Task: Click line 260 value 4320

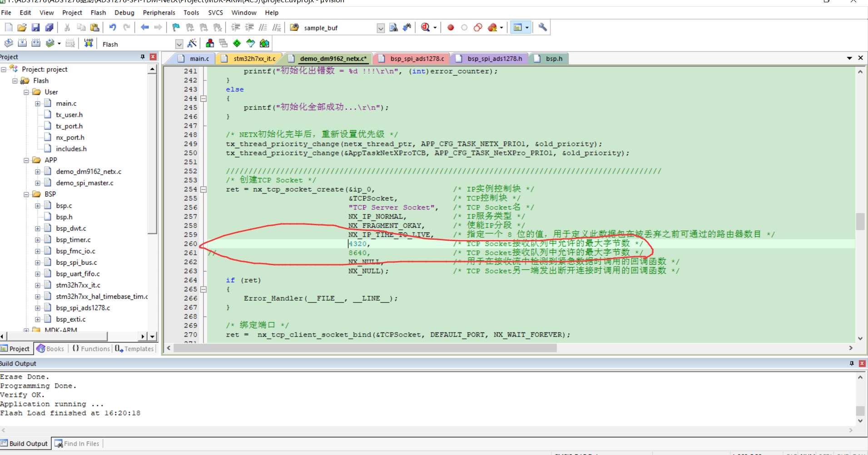Action: click(357, 244)
